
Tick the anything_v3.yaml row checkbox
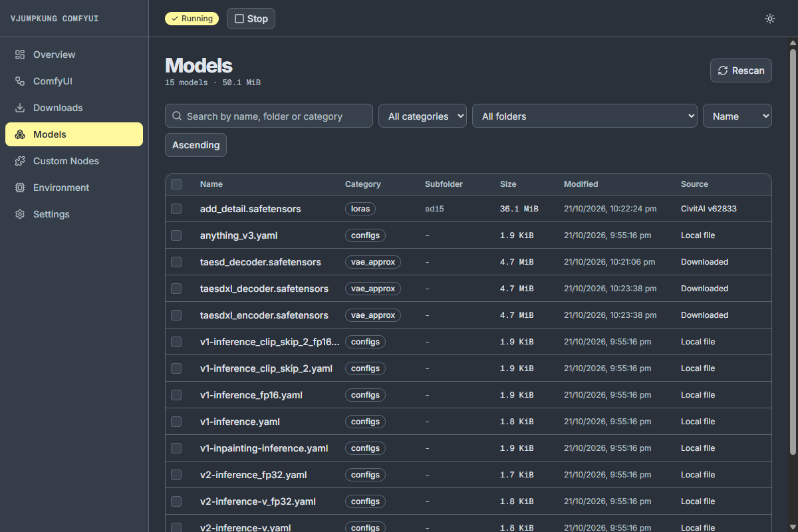(x=176, y=235)
